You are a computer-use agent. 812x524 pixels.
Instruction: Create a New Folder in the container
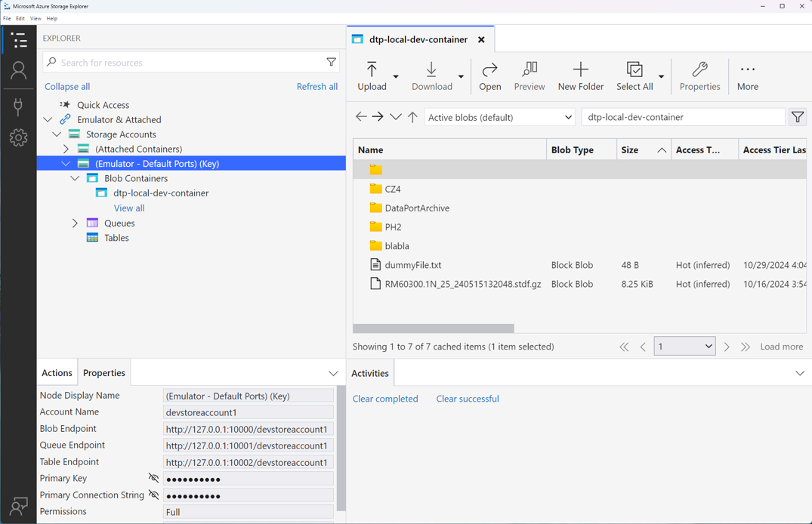[x=580, y=76]
